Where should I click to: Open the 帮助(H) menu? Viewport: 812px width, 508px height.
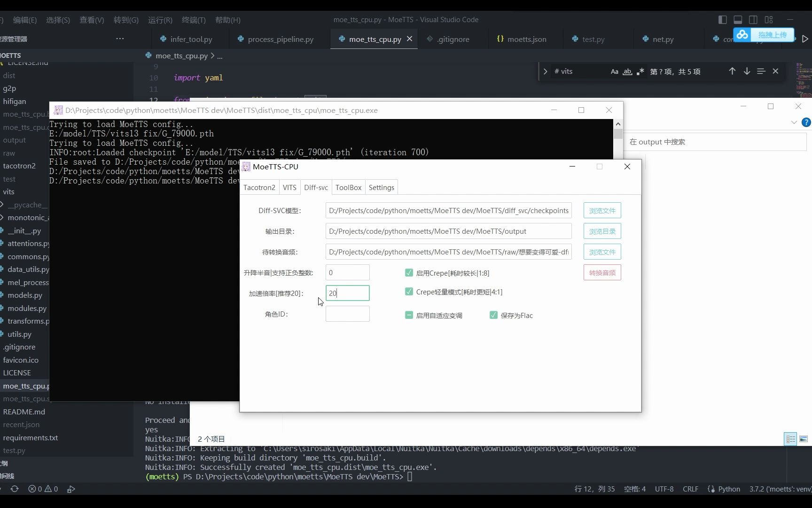point(227,20)
